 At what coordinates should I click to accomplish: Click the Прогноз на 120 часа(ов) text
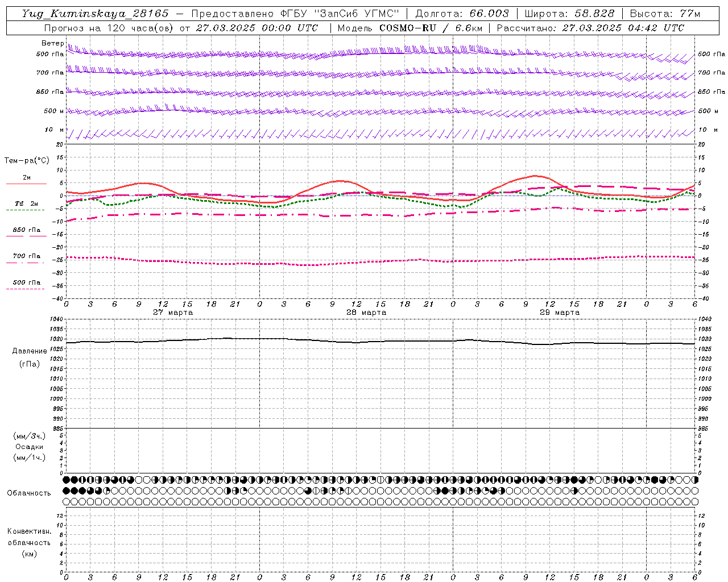click(109, 28)
